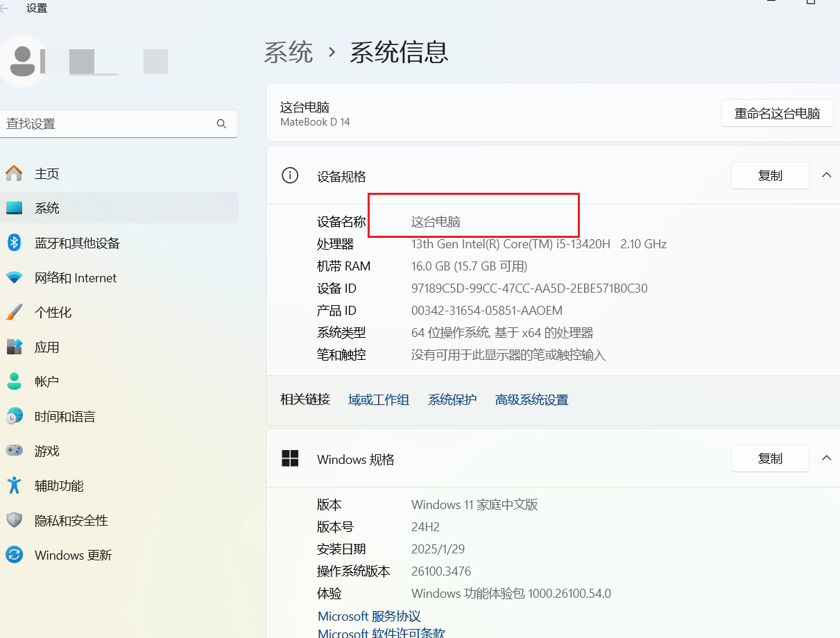Image resolution: width=840 pixels, height=638 pixels.
Task: Click the Accounts (帐户) person icon
Action: (x=14, y=381)
